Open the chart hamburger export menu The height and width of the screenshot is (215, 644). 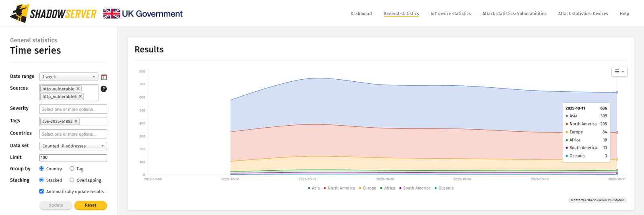coord(619,72)
